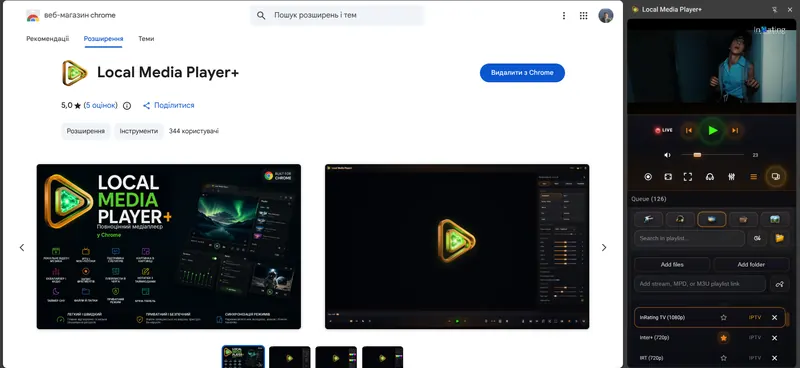Favorite InRating TV (1080p) with its star
Screen dimensions: 800x368
pyautogui.click(x=723, y=317)
